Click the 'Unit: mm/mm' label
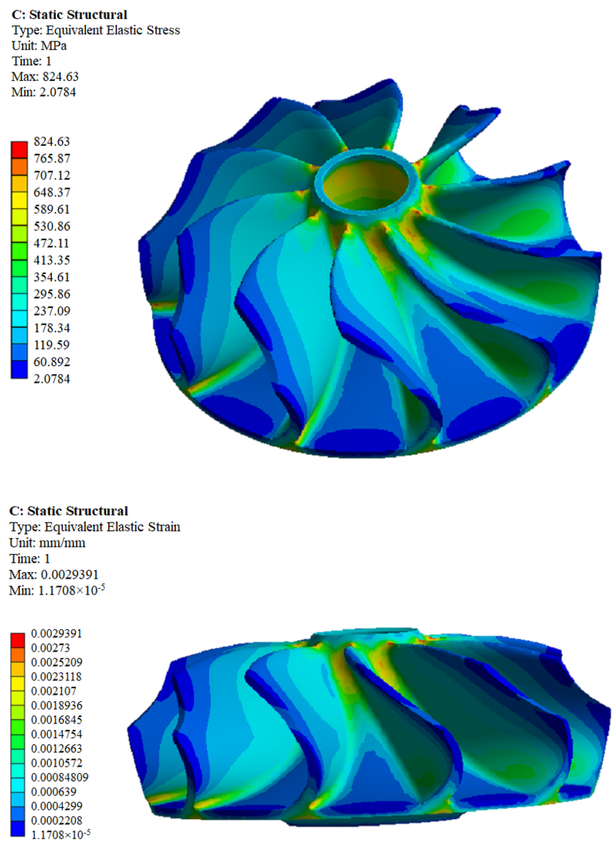The width and height of the screenshot is (616, 846). point(47,542)
